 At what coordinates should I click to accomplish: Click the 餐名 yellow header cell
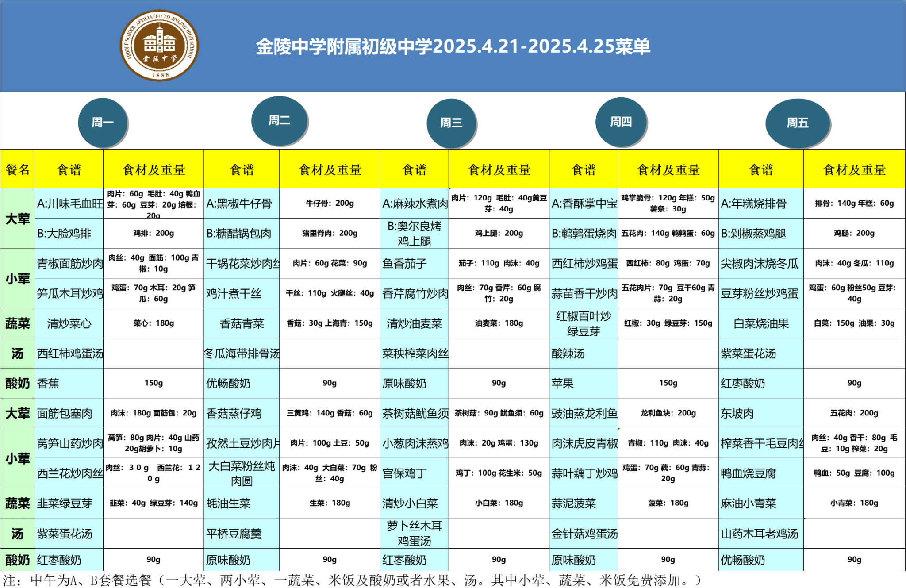17,169
